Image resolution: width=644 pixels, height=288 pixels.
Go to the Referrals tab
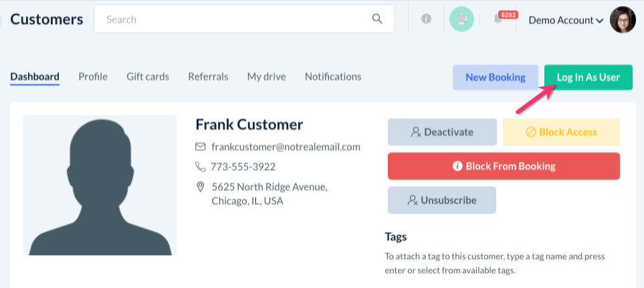click(x=208, y=76)
